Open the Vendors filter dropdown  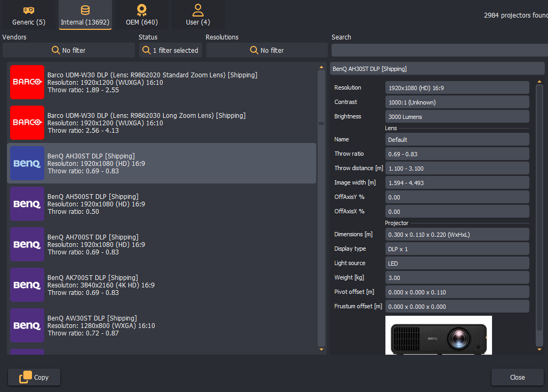(68, 50)
